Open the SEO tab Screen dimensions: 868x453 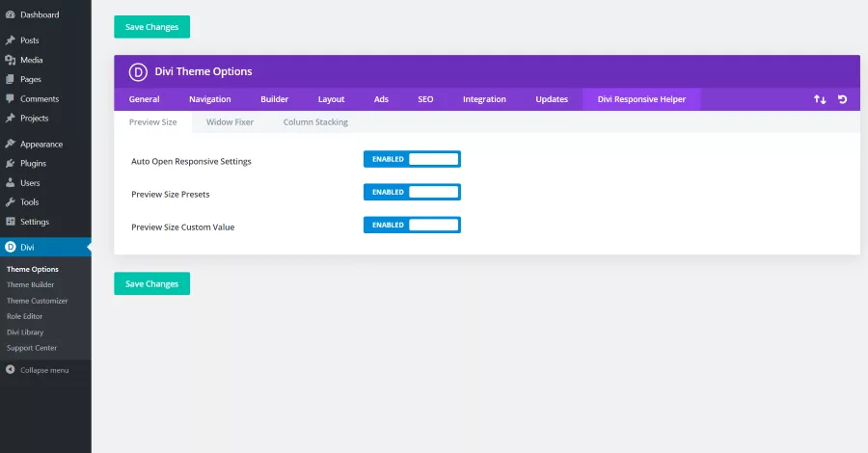click(425, 99)
